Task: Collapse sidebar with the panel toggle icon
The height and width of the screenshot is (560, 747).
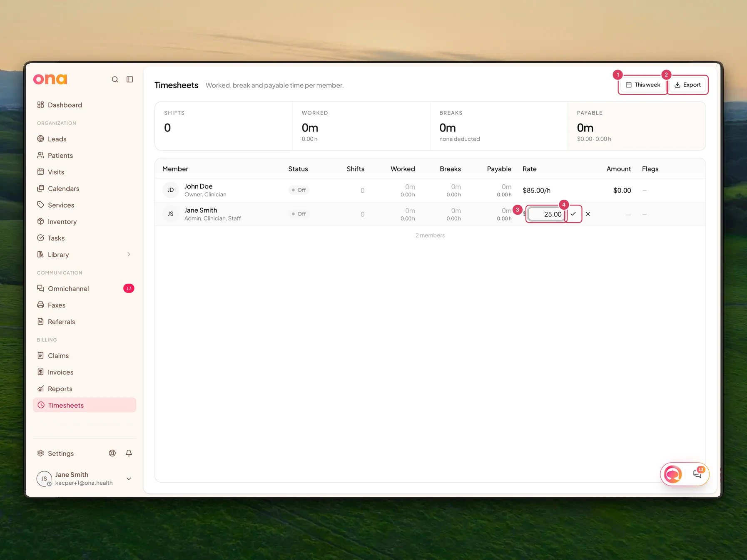Action: click(130, 79)
